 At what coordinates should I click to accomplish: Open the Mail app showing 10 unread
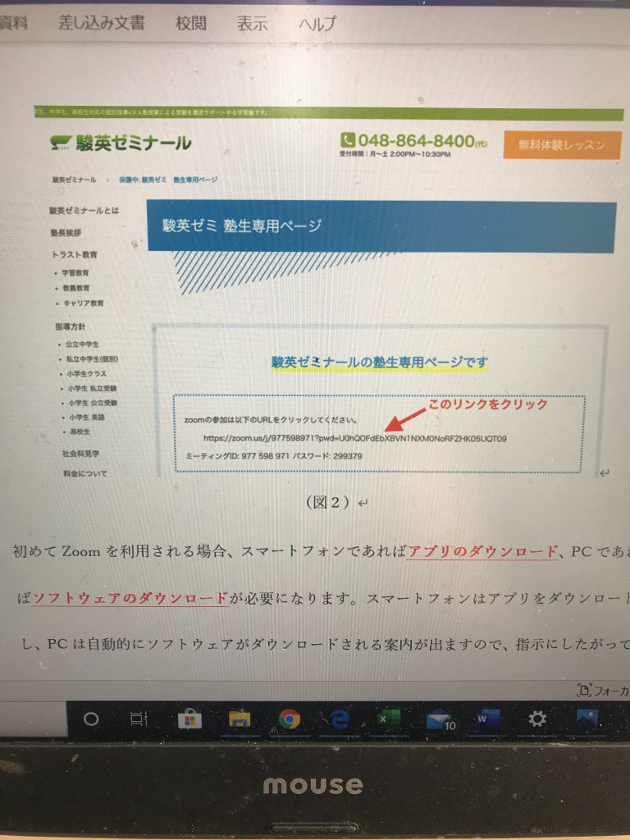[x=441, y=720]
